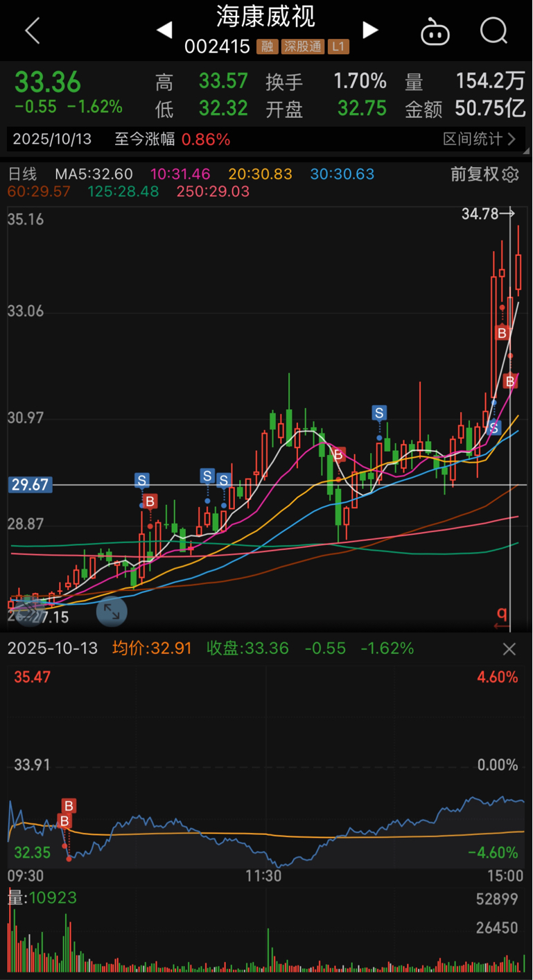Tap the 35.47 intraday upper price
This screenshot has height=980, width=533.
[x=32, y=677]
